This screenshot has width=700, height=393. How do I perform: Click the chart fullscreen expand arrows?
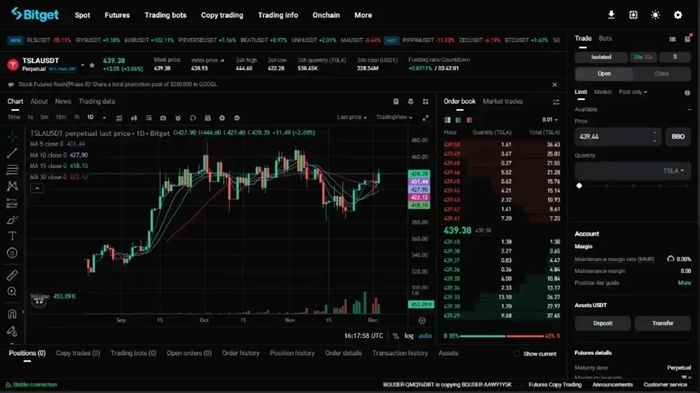(x=425, y=117)
